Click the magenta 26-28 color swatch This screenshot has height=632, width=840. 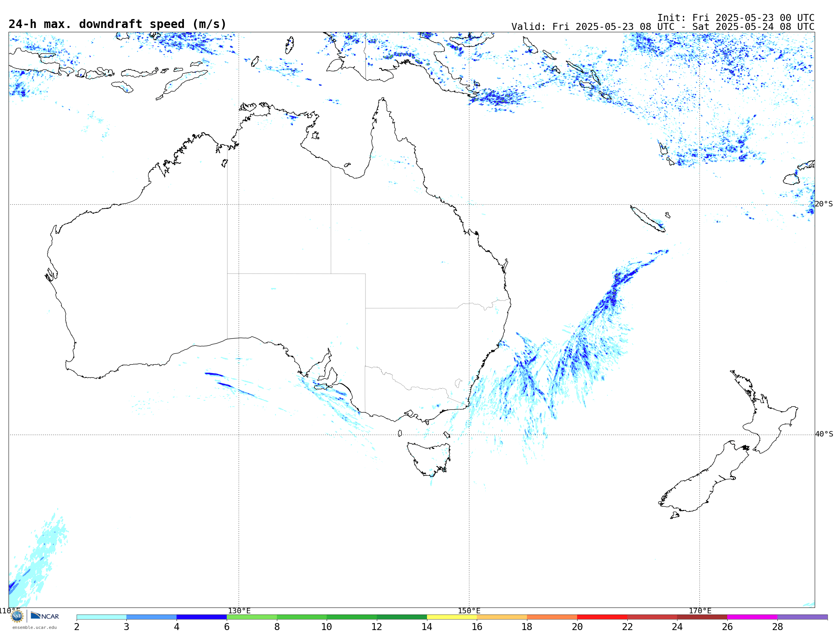(752, 617)
